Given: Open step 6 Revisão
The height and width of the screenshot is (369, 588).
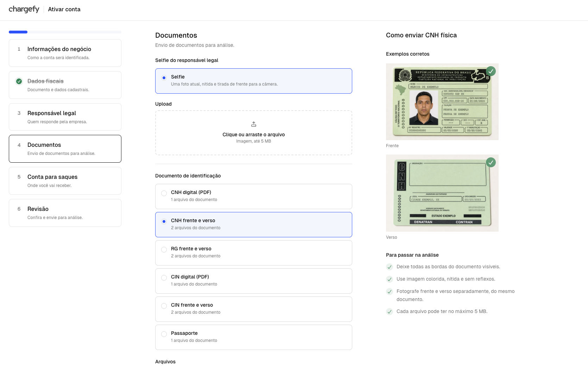Looking at the screenshot, I should pos(65,213).
